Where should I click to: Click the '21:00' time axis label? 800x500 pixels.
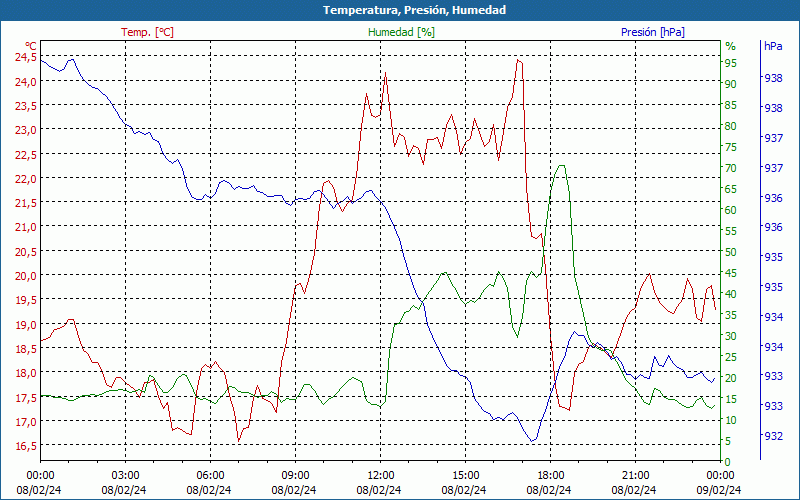coord(636,476)
